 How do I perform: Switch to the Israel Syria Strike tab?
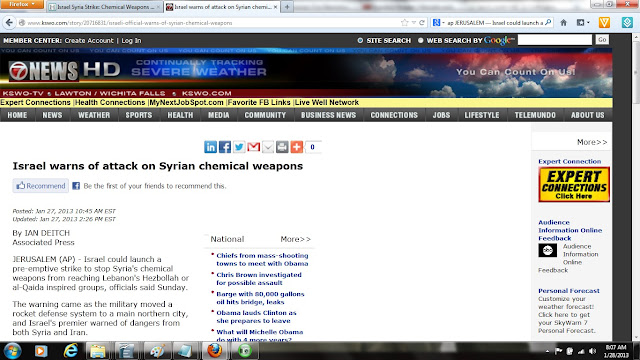point(104,7)
